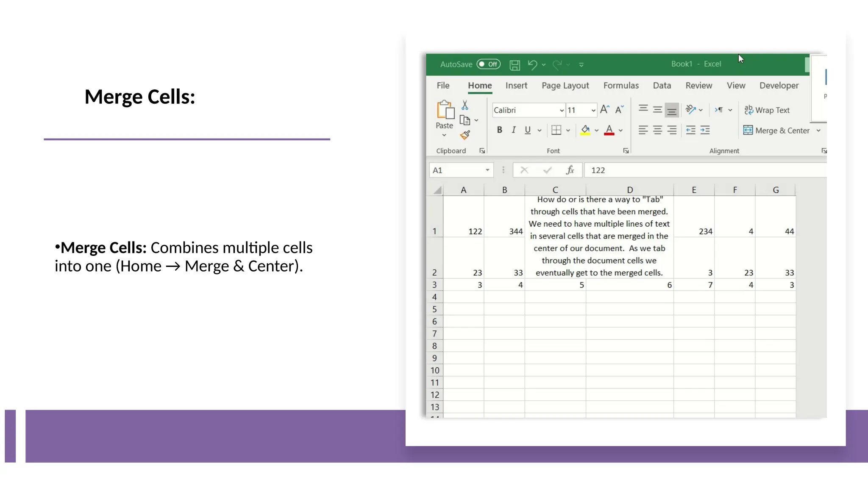The image size is (868, 488).
Task: Click Increase Indent icon
Action: click(705, 130)
